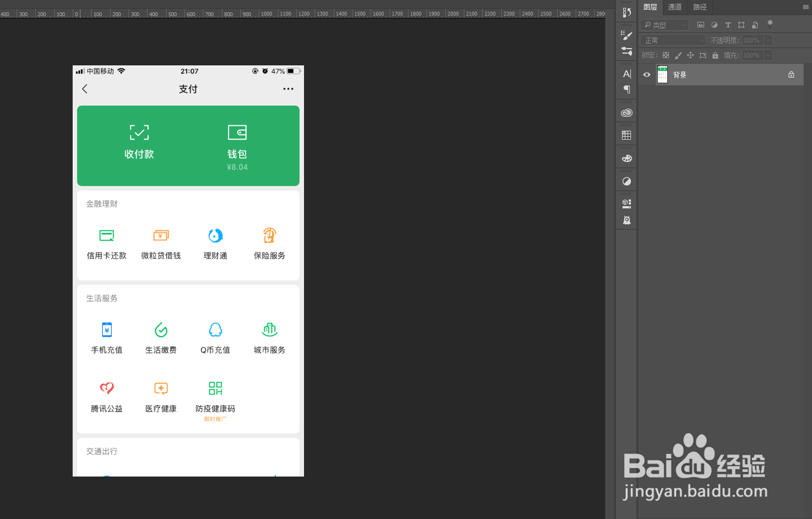Open the blend mode 正常 dropdown
The width and height of the screenshot is (812, 519).
673,40
